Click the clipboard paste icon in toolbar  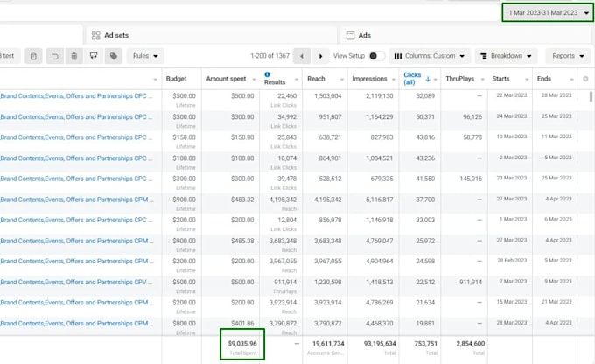coord(33,56)
